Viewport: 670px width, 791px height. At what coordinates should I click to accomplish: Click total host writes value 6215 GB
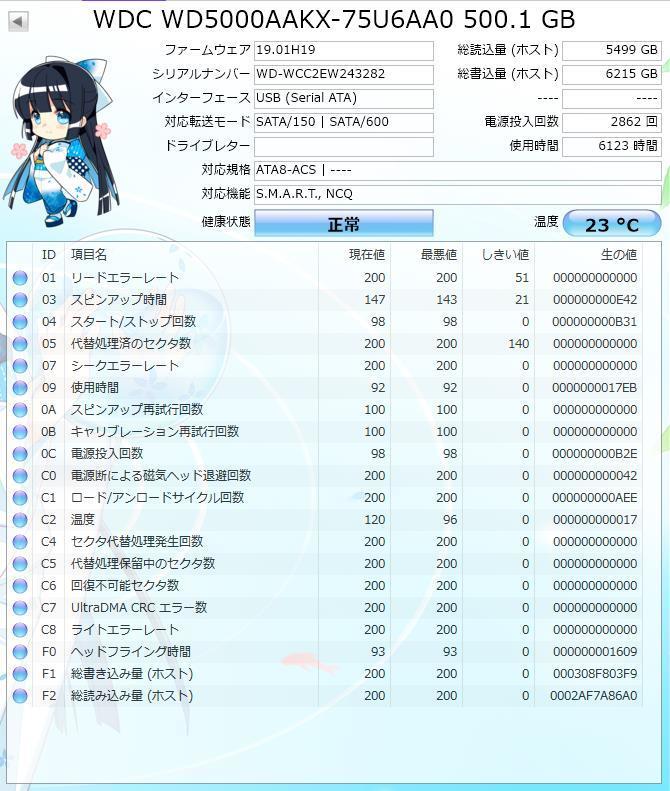(x=611, y=74)
